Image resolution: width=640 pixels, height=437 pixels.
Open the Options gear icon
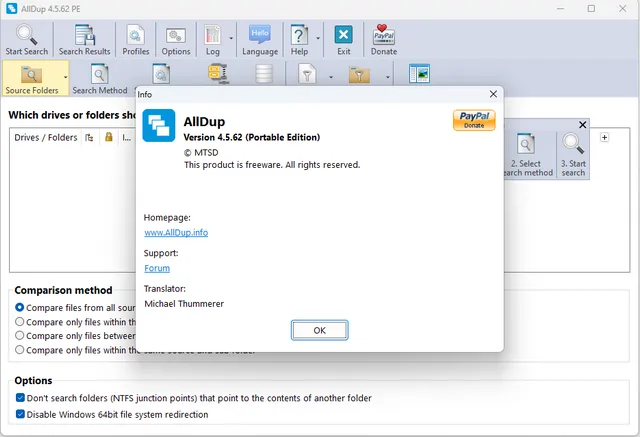pyautogui.click(x=176, y=35)
